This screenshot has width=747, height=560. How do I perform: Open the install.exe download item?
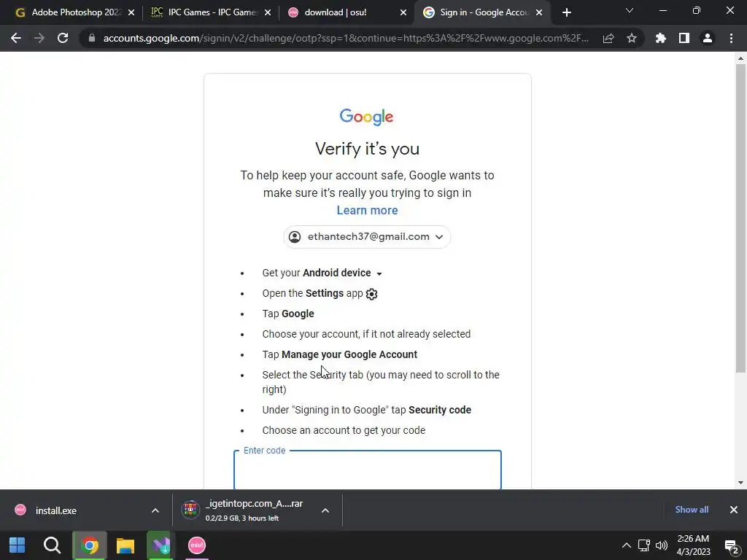55,510
